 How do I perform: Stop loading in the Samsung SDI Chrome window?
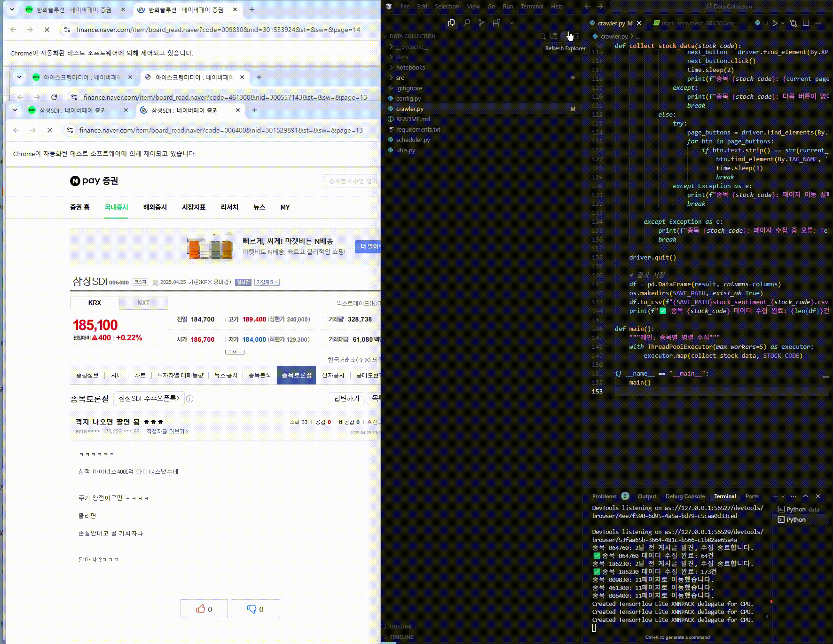pos(49,130)
